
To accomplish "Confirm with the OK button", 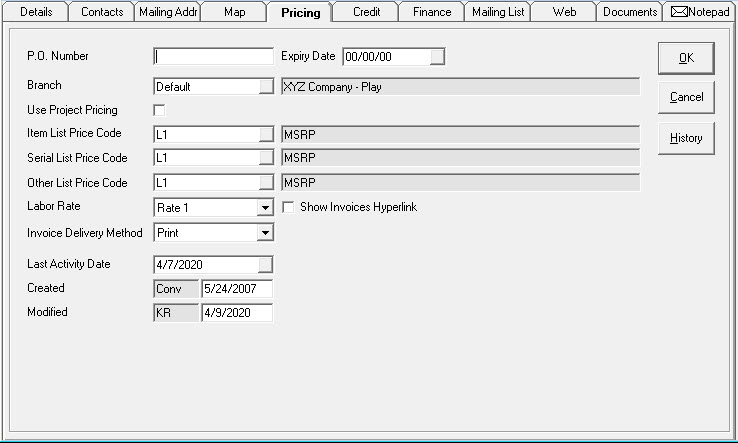I will [x=686, y=58].
